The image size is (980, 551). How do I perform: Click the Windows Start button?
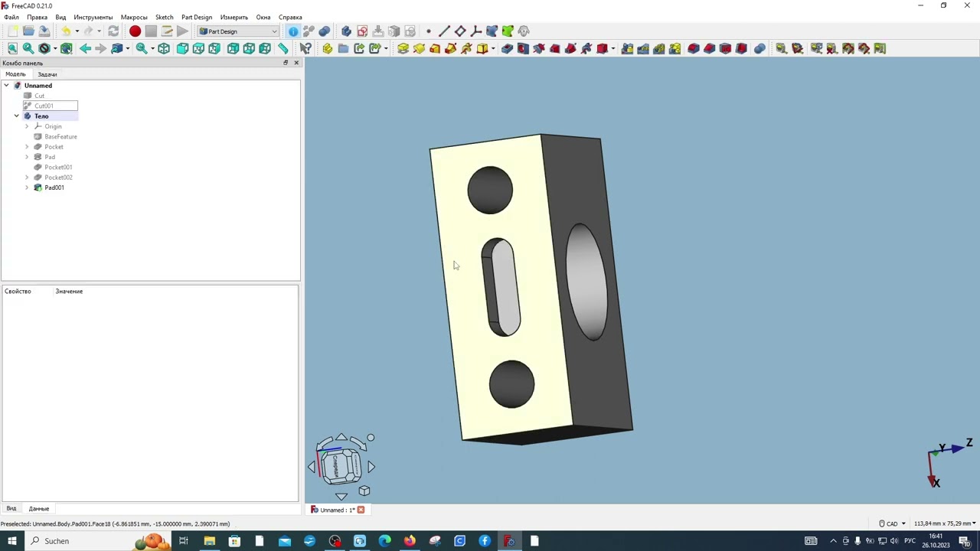[x=12, y=541]
